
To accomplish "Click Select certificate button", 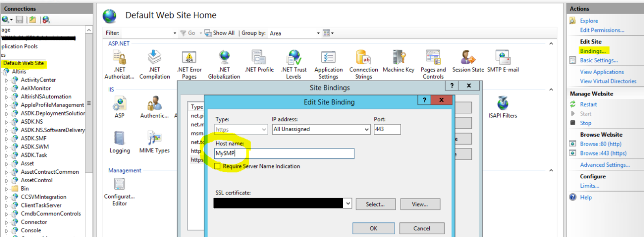I will (375, 204).
